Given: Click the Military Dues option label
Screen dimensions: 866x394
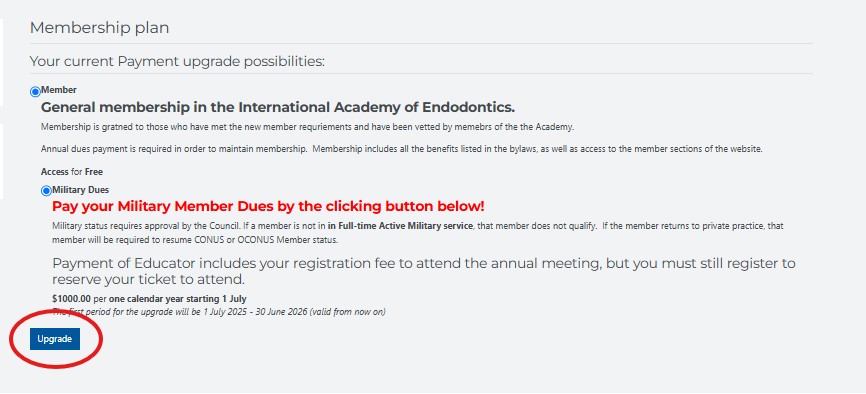Looking at the screenshot, I should pos(81,190).
